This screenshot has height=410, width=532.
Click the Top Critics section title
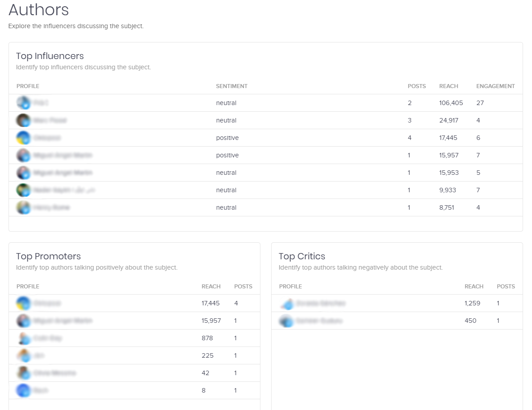point(302,256)
